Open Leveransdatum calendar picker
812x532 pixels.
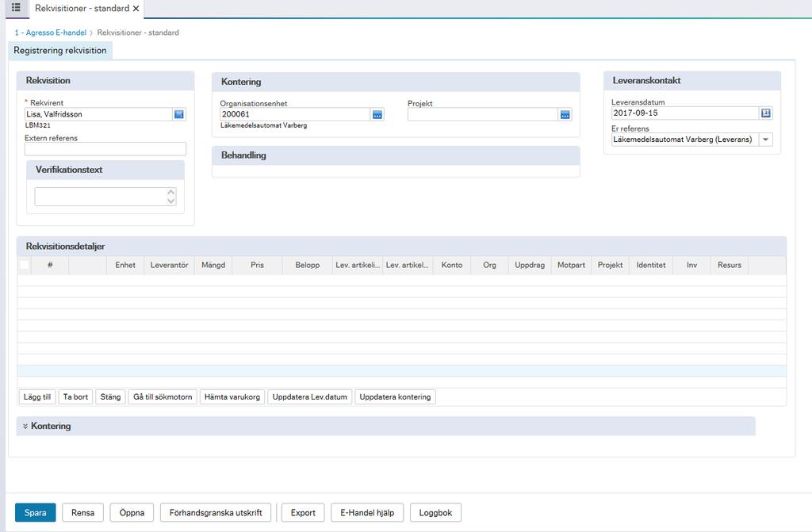tap(766, 113)
